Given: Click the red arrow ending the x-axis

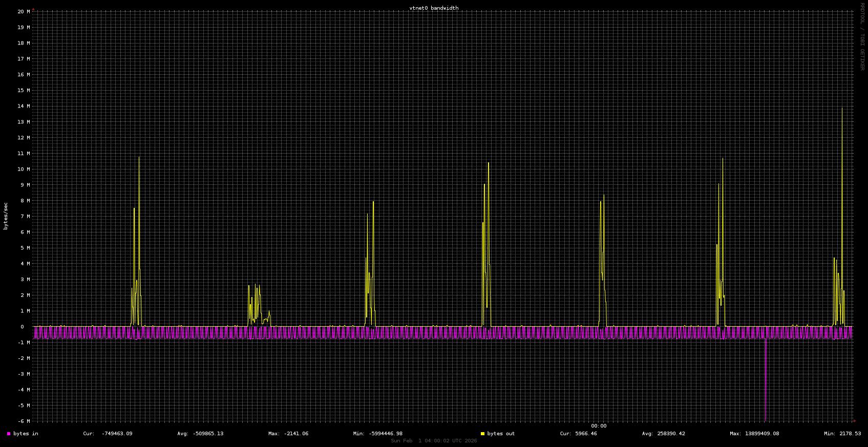Looking at the screenshot, I should point(854,421).
